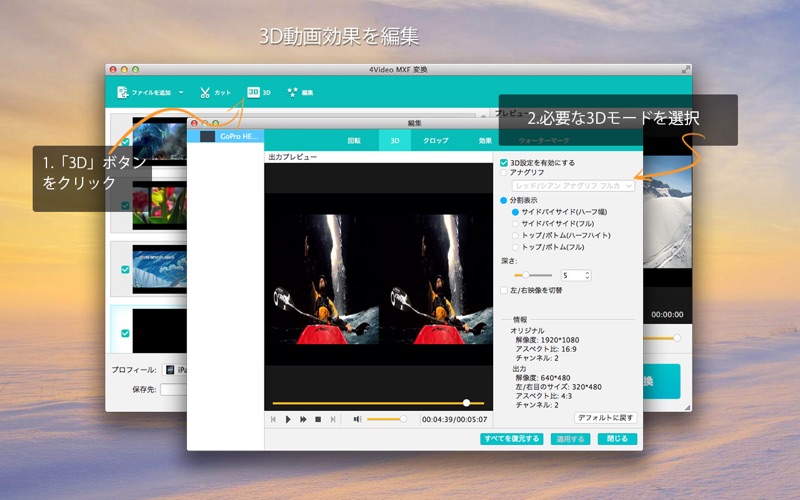Image resolution: width=800 pixels, height=500 pixels.
Task: Choose トップ/ボトム(フル) option
Action: (515, 247)
